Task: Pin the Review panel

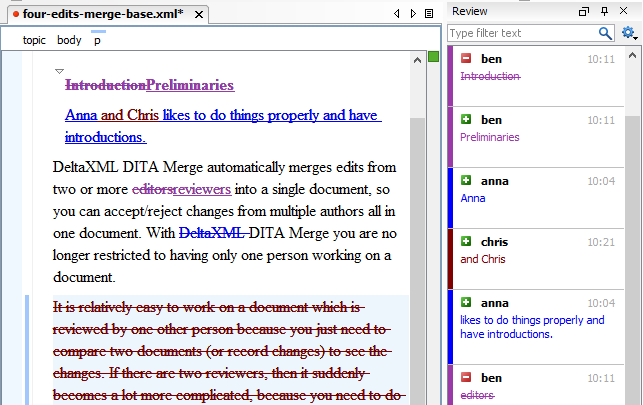Action: (604, 11)
